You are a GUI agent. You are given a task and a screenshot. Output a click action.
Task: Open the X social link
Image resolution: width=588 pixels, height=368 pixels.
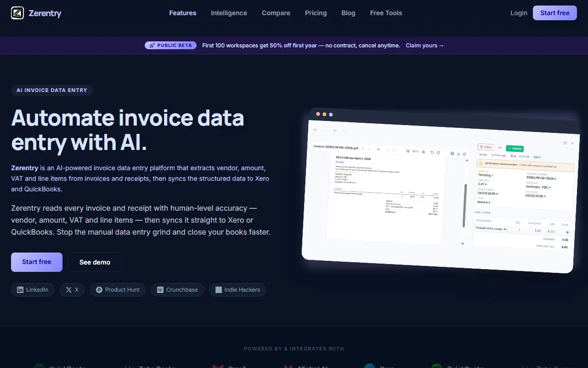[72, 290]
